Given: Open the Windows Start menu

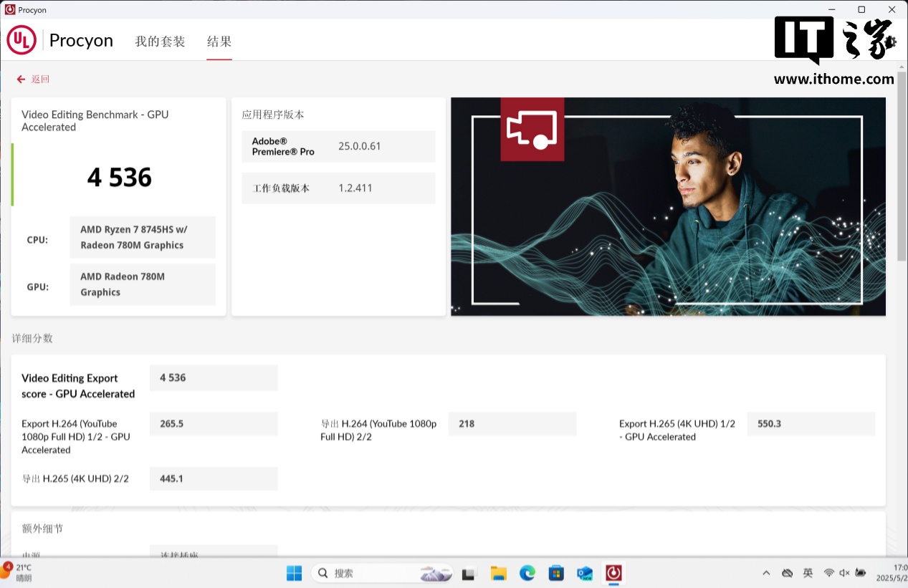Looking at the screenshot, I should (294, 573).
